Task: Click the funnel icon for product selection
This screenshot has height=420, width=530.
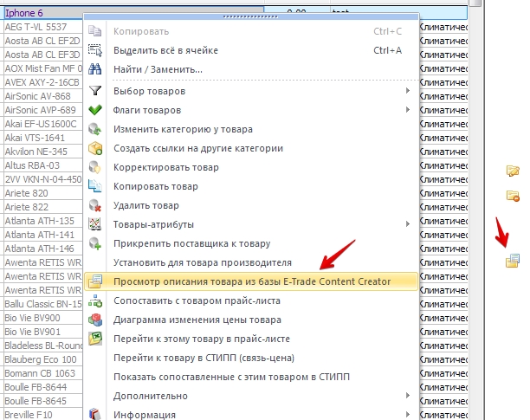Action: click(95, 91)
